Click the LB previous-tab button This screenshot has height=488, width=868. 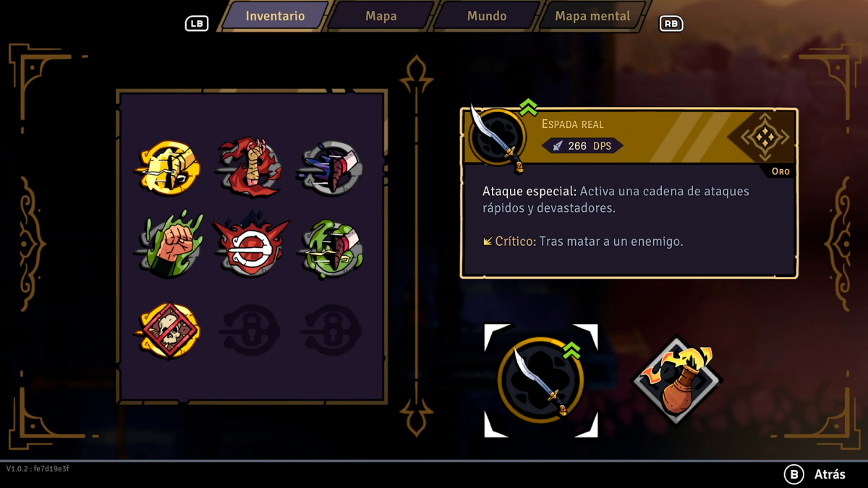click(197, 24)
